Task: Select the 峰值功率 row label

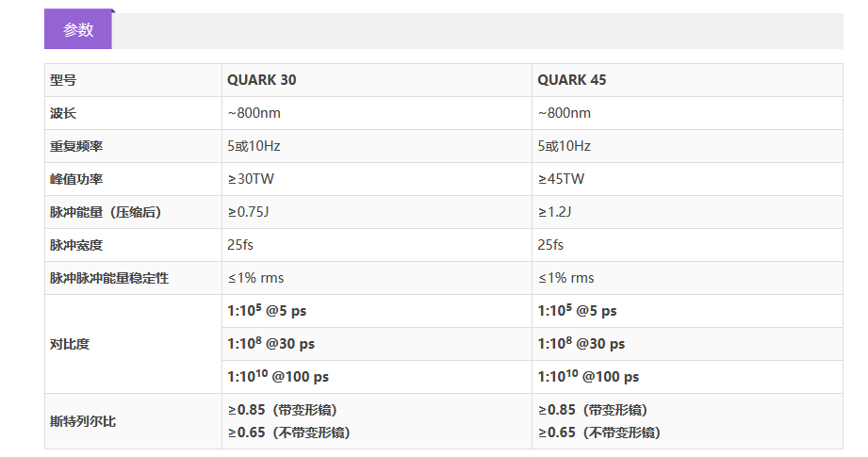Action: (x=76, y=179)
